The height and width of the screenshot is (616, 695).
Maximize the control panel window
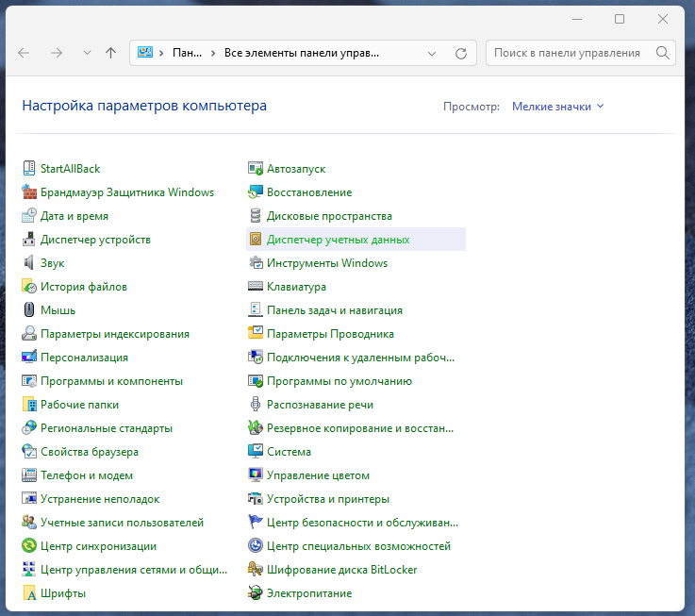click(620, 19)
